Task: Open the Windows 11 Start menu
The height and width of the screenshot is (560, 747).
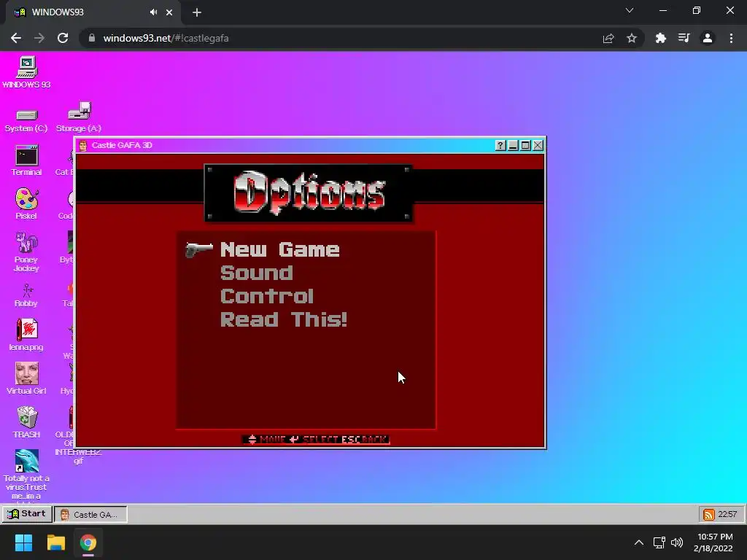Action: 23,542
